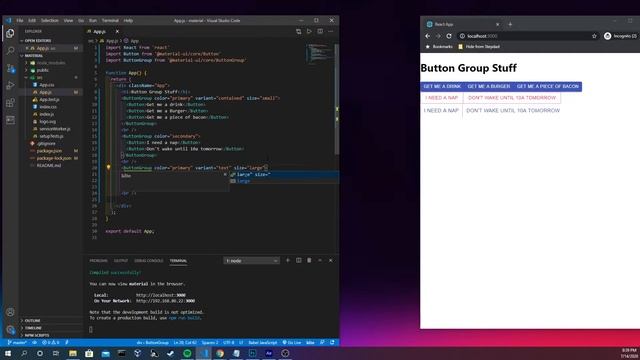Open Chrome from the Windows taskbar
The image size is (640, 360).
click(220, 353)
